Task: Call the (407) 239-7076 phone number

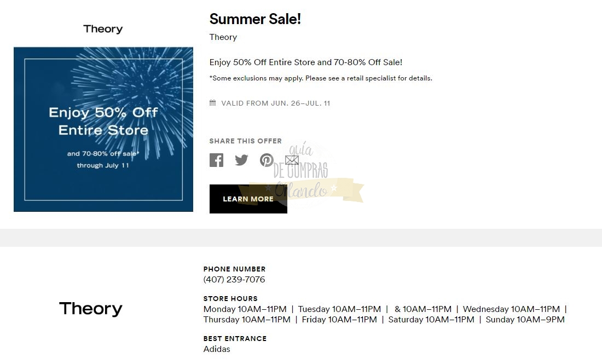Action: 234,279
